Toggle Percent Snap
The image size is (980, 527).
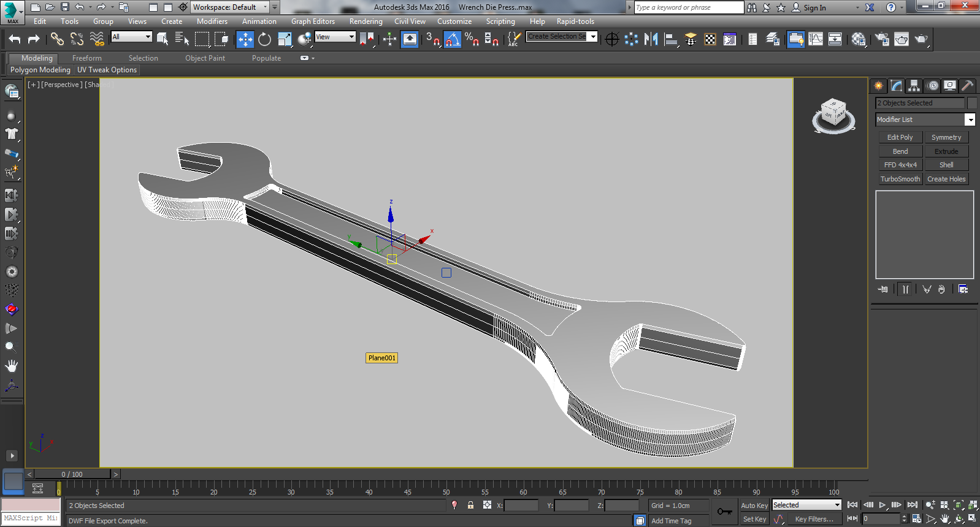pyautogui.click(x=472, y=39)
